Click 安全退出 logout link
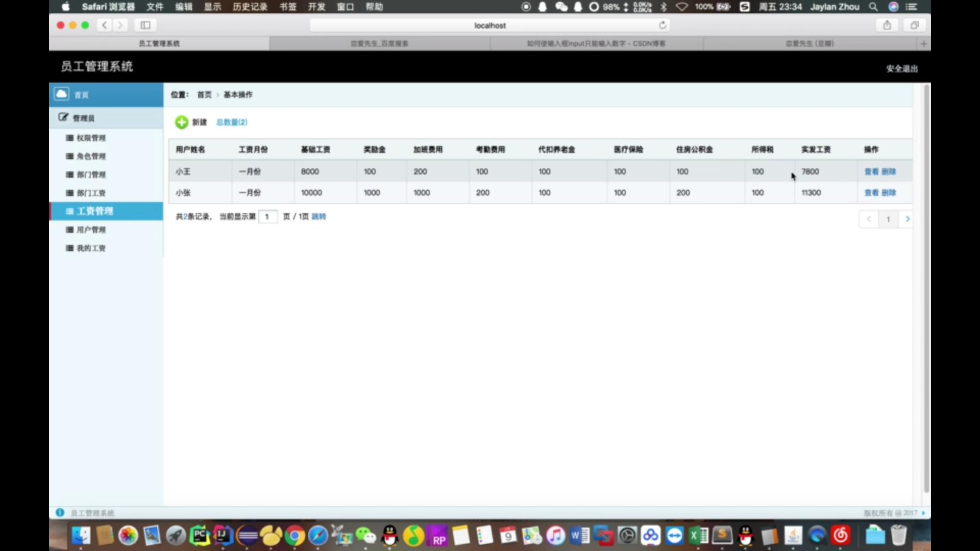Screen dimensions: 980x551 point(902,68)
